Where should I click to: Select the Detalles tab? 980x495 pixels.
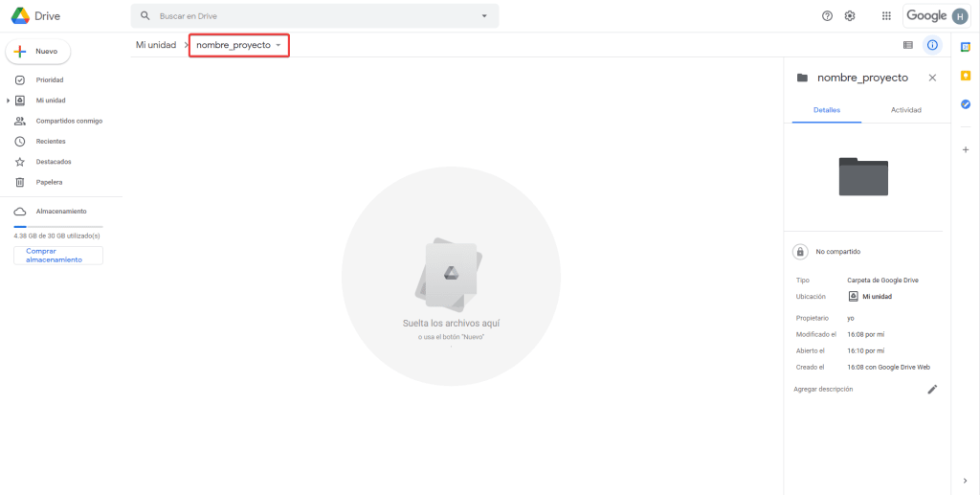pos(826,110)
